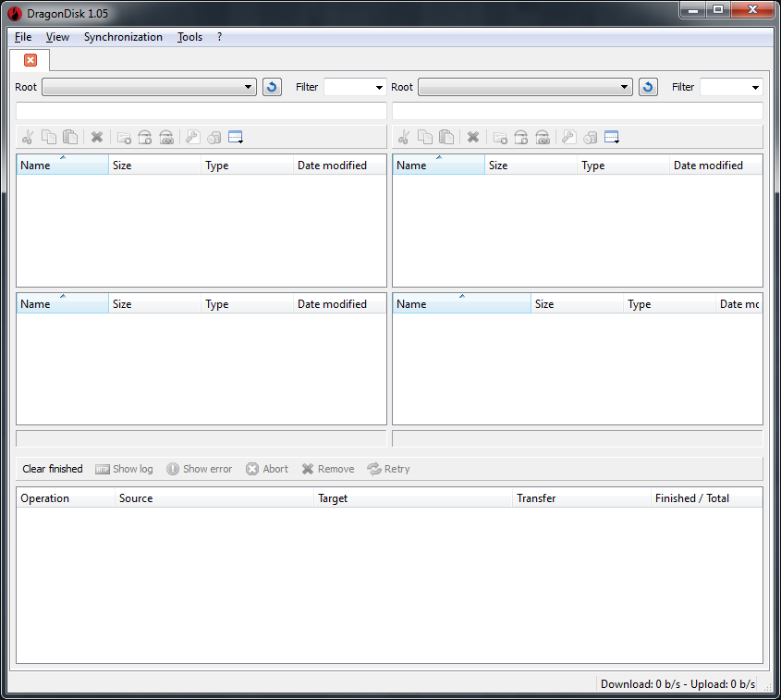Click the refresh icon beside the right Root selector
Image resolution: width=781 pixels, height=700 pixels.
(x=647, y=86)
